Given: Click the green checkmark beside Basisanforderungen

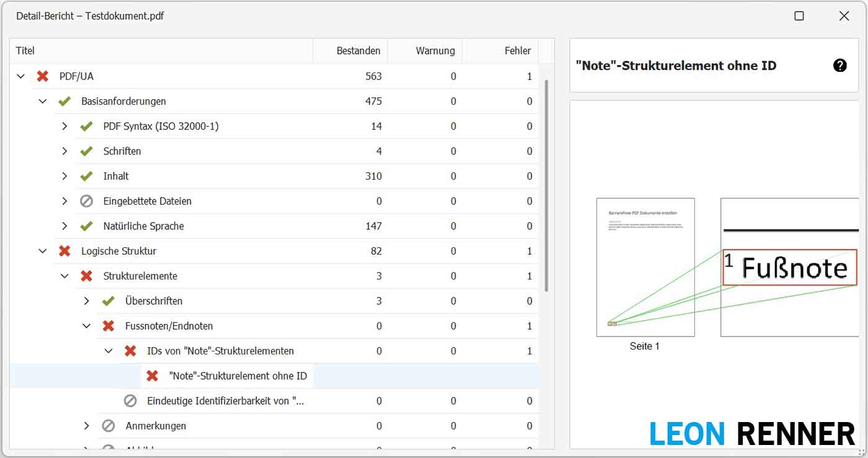Looking at the screenshot, I should tap(64, 101).
